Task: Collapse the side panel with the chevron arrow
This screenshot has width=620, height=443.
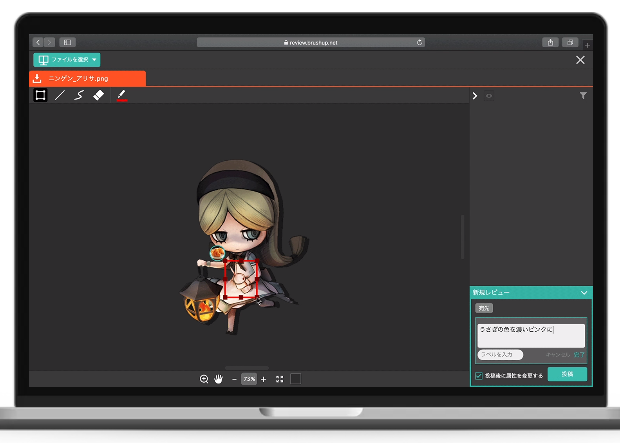Action: (475, 96)
